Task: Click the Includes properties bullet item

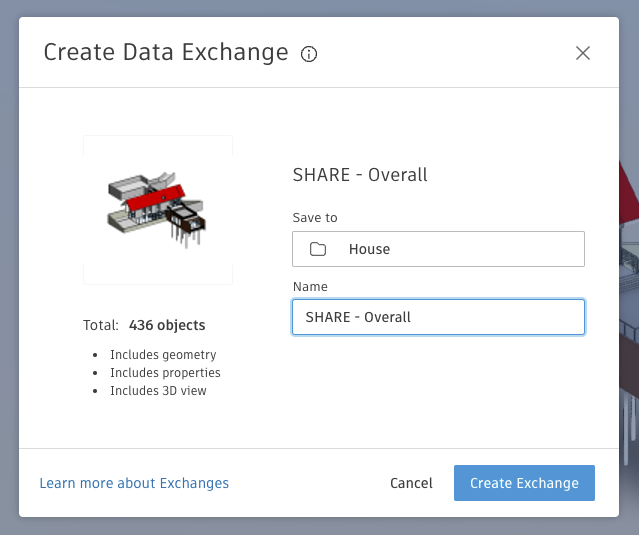Action: [165, 373]
